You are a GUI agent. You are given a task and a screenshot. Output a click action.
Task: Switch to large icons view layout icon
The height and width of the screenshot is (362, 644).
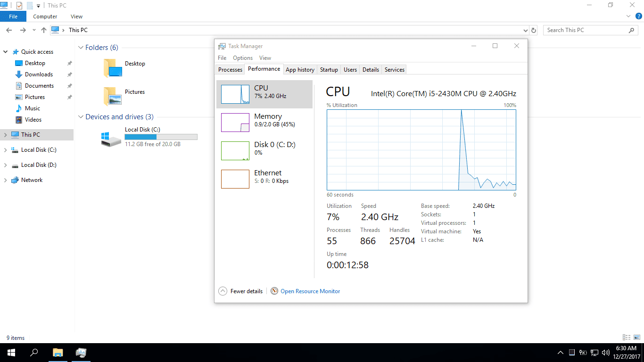click(636, 337)
